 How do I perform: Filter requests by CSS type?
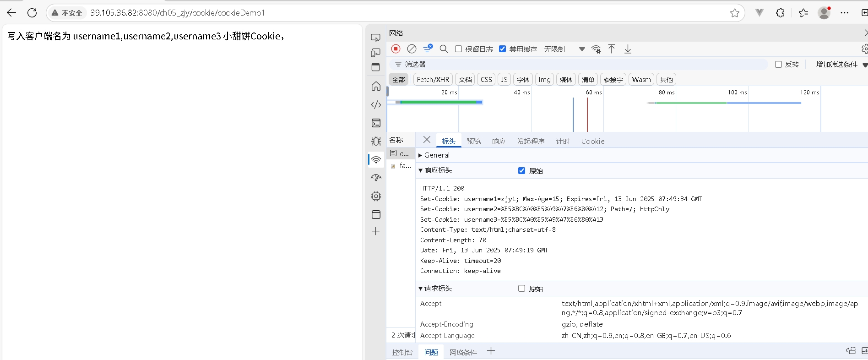(486, 80)
